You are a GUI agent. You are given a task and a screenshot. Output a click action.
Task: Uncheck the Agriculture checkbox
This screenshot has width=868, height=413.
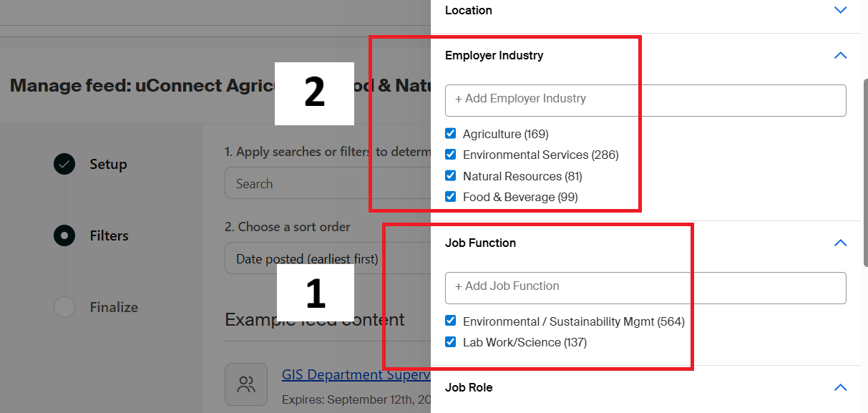coord(451,134)
